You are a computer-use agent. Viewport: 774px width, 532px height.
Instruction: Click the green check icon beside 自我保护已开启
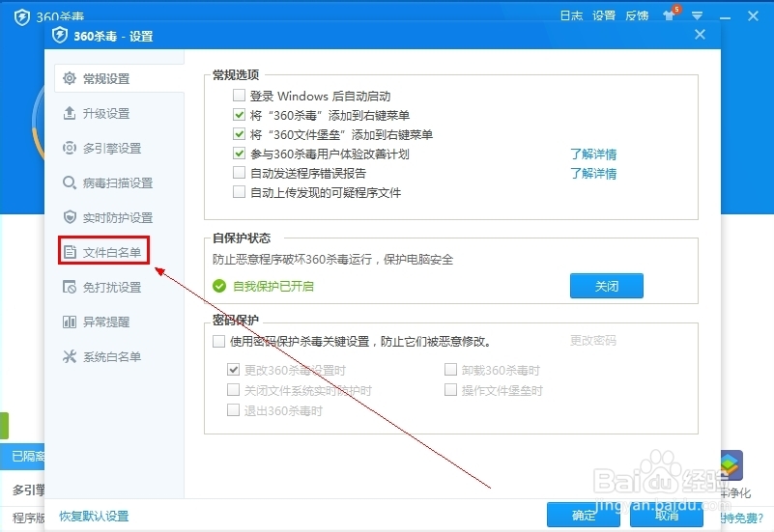click(219, 286)
